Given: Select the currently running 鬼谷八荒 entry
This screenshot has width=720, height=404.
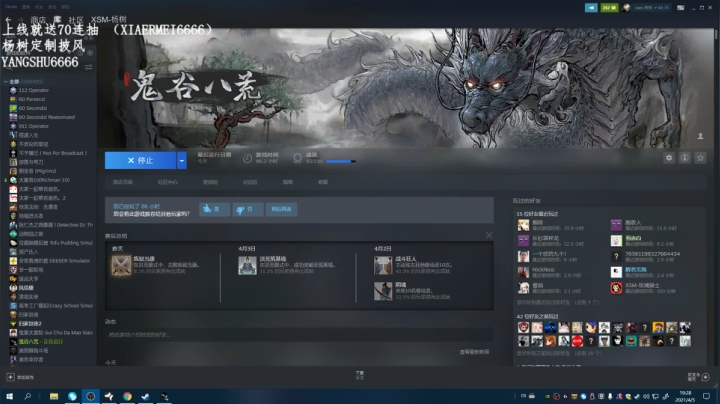Looking at the screenshot, I should [x=40, y=342].
